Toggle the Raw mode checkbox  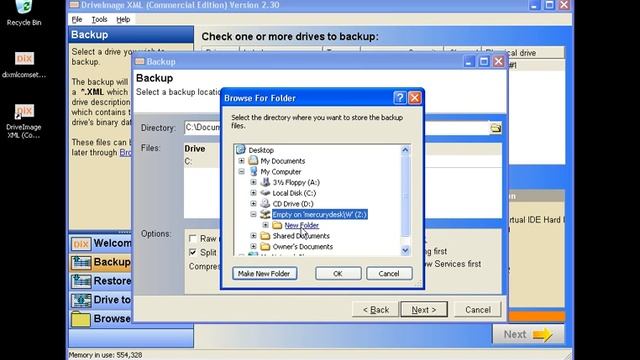193,238
